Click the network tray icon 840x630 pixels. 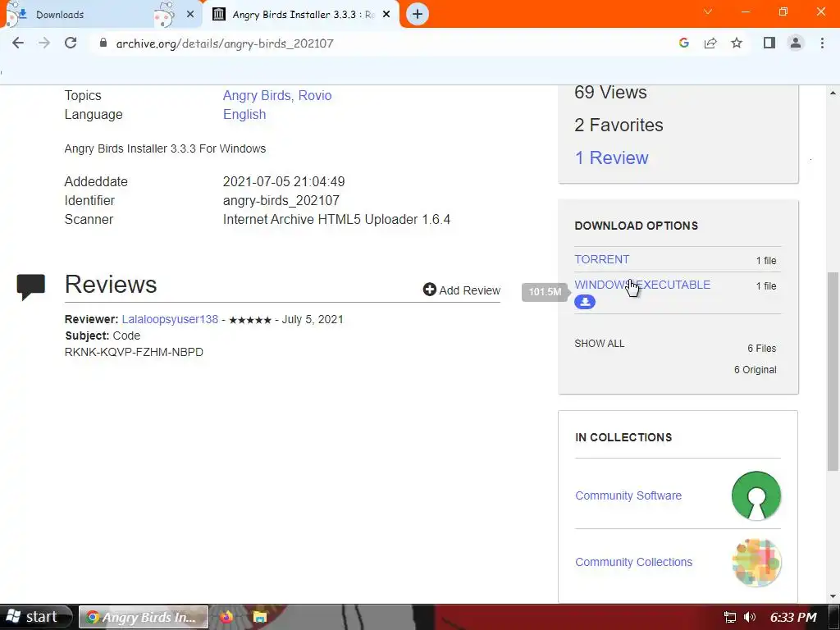tap(729, 617)
